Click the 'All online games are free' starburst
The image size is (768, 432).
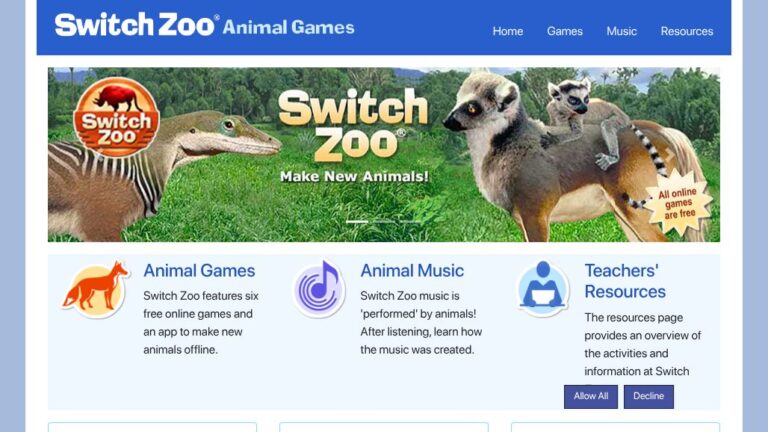(678, 203)
